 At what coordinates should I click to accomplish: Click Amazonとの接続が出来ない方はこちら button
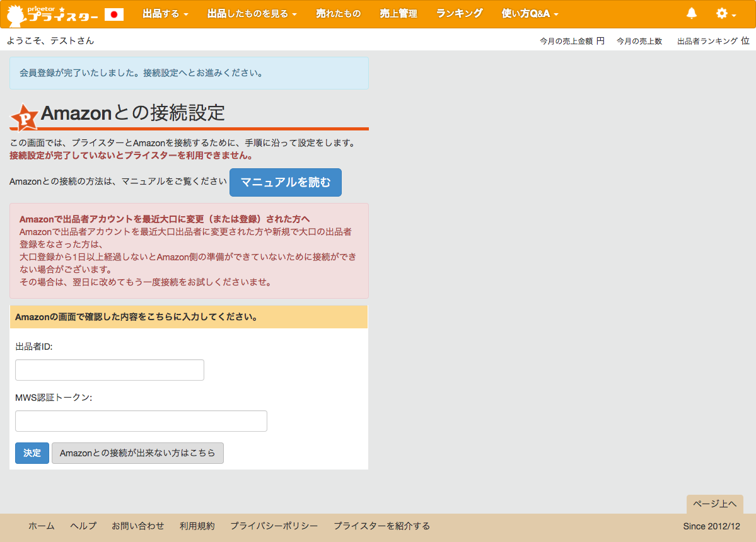pos(137,453)
